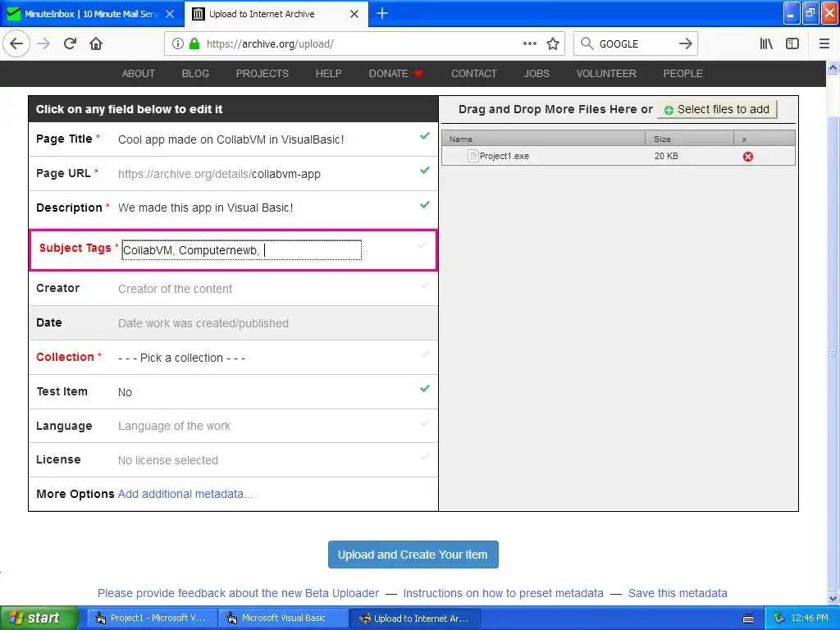
Task: Remove Project1.exe with red X icon
Action: click(748, 157)
